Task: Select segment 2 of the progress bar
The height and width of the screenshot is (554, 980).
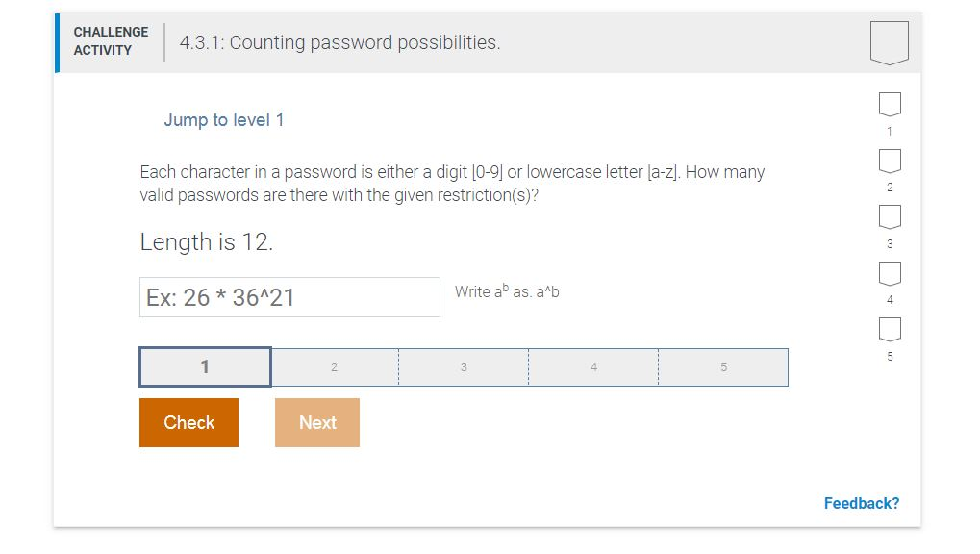Action: click(334, 366)
